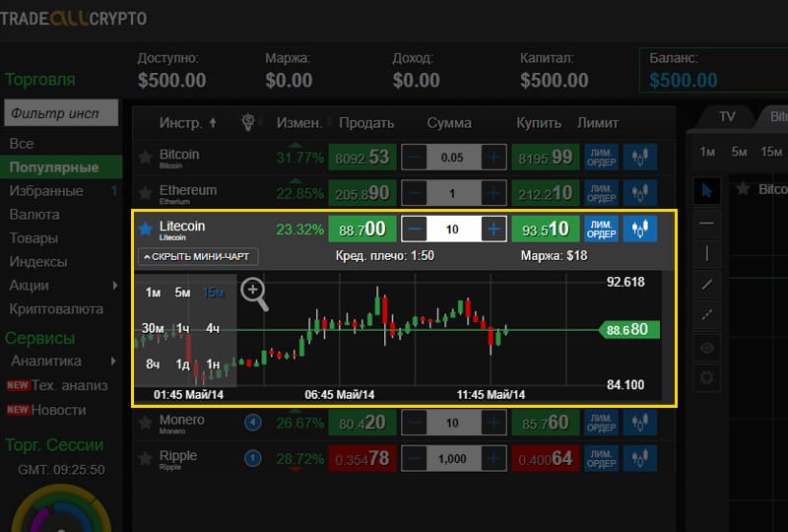Sell Bitcoin at 8092.53
The width and height of the screenshot is (788, 532).
362,158
